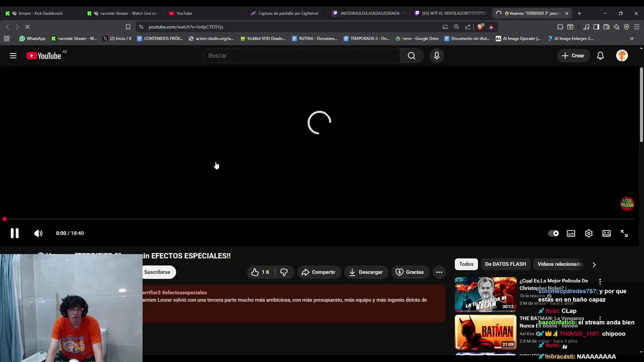The height and width of the screenshot is (362, 644).
Task: Click the video progress bar scrubber
Action: 5,219
